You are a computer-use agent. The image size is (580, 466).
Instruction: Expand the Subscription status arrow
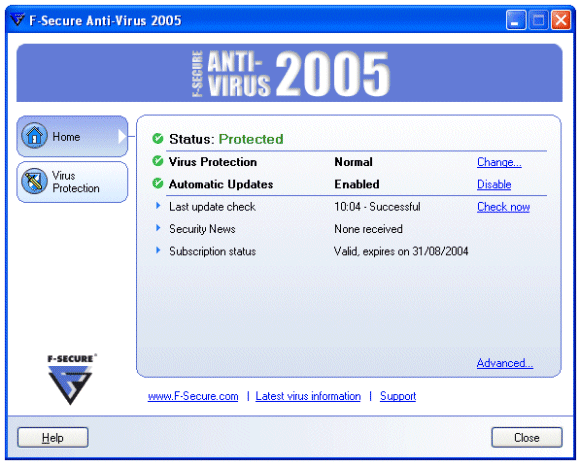pos(158,250)
